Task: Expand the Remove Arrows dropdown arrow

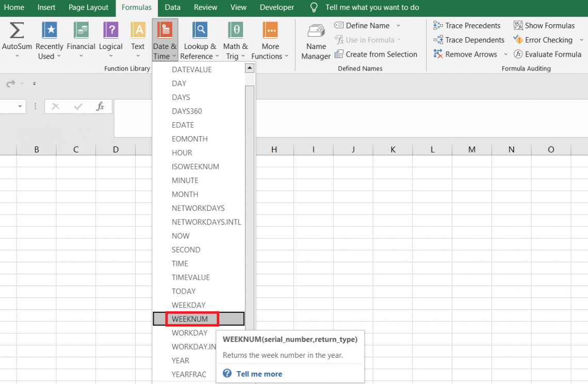Action: click(x=505, y=54)
